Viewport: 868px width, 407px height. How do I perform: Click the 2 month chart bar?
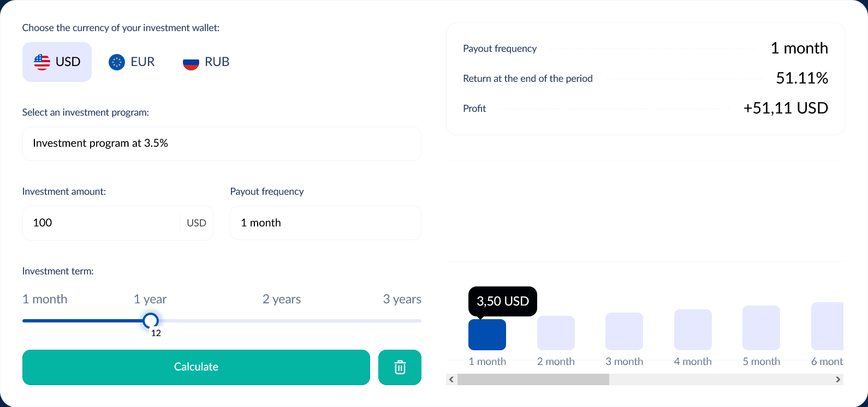coord(556,333)
